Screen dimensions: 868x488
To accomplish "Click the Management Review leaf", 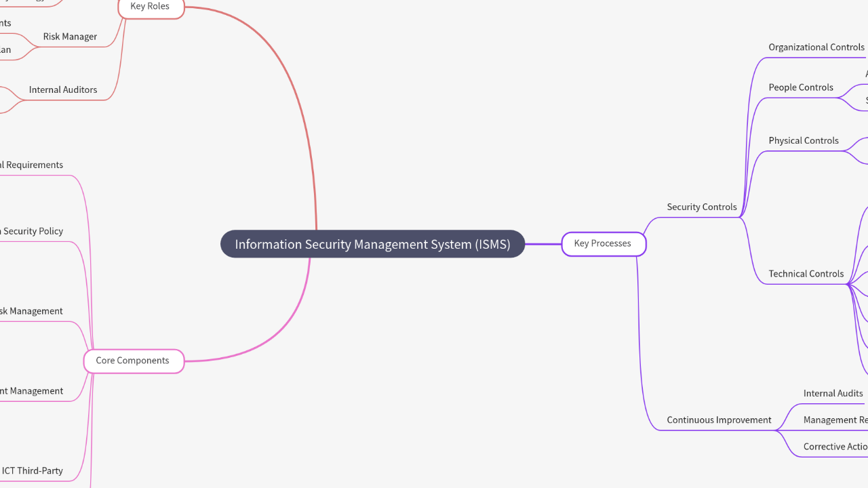I will point(835,420).
